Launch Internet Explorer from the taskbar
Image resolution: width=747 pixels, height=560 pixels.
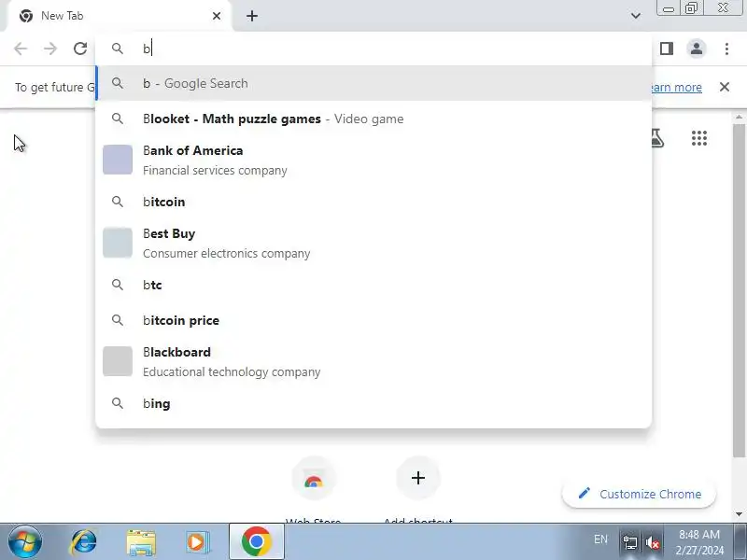[84, 542]
